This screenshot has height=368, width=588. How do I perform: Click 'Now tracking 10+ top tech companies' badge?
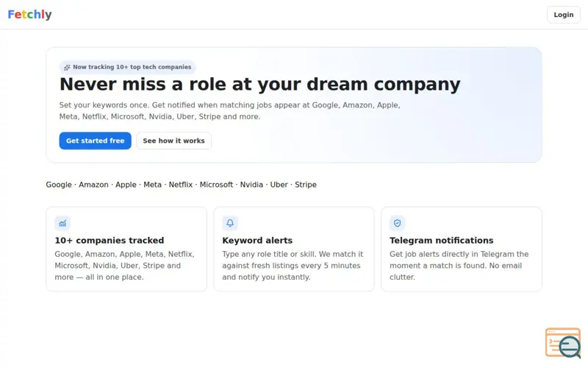click(127, 67)
